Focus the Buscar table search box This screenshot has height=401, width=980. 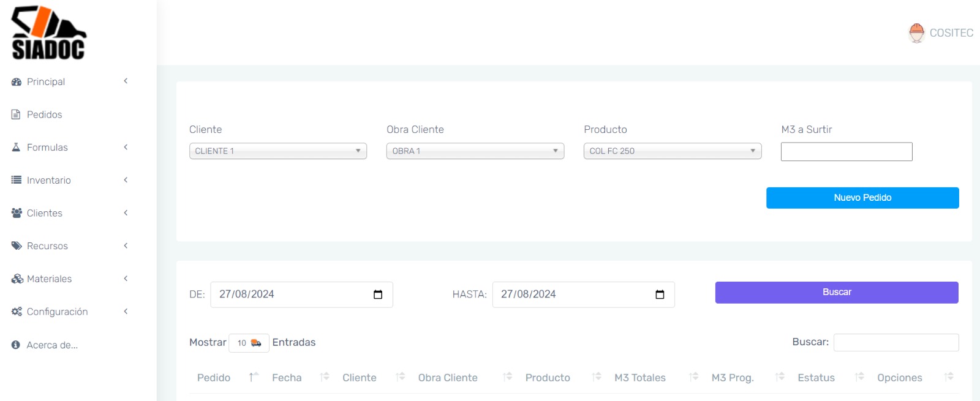pos(895,343)
